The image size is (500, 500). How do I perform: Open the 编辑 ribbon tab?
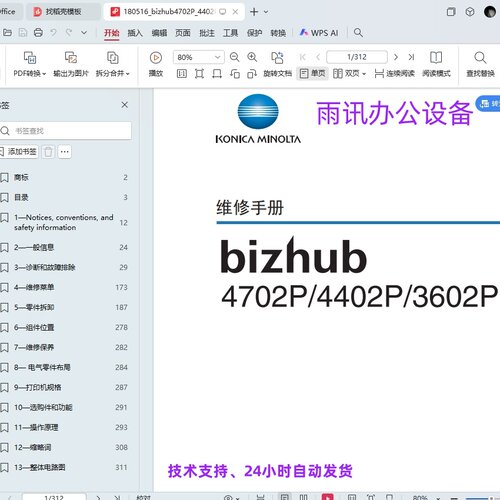click(159, 33)
